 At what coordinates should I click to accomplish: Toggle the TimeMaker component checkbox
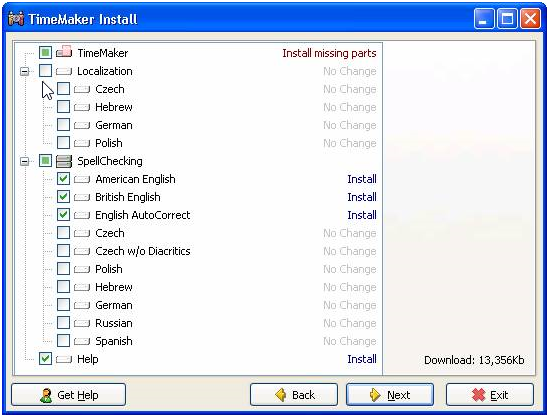pyautogui.click(x=45, y=53)
